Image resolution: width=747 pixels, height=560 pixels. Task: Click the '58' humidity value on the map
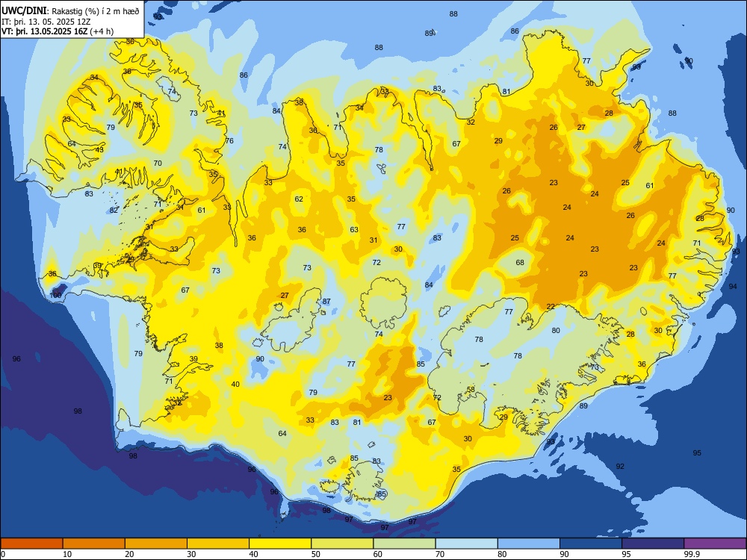point(471,389)
